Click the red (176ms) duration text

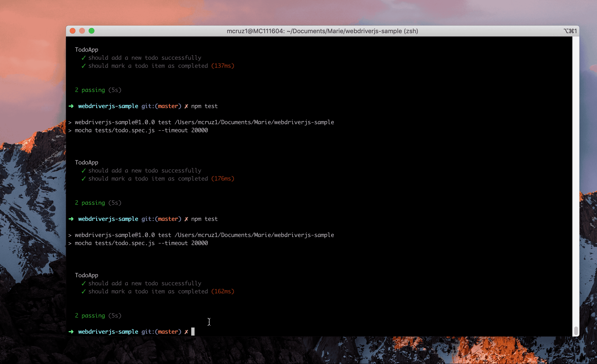tap(222, 179)
